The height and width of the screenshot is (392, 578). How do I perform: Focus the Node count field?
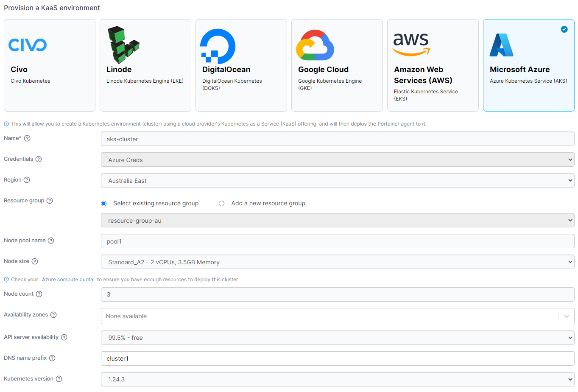tap(338, 294)
